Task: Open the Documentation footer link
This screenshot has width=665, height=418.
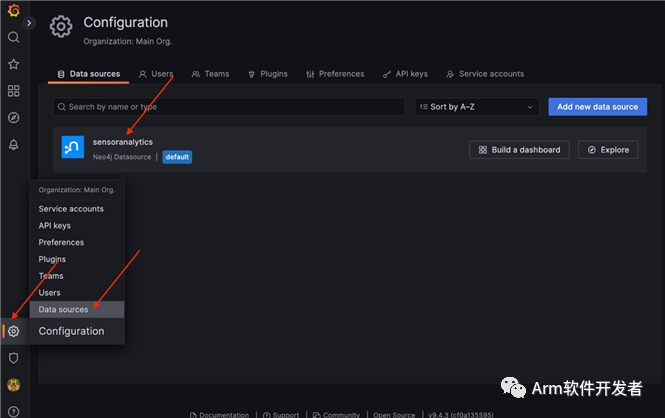Action: tap(220, 415)
